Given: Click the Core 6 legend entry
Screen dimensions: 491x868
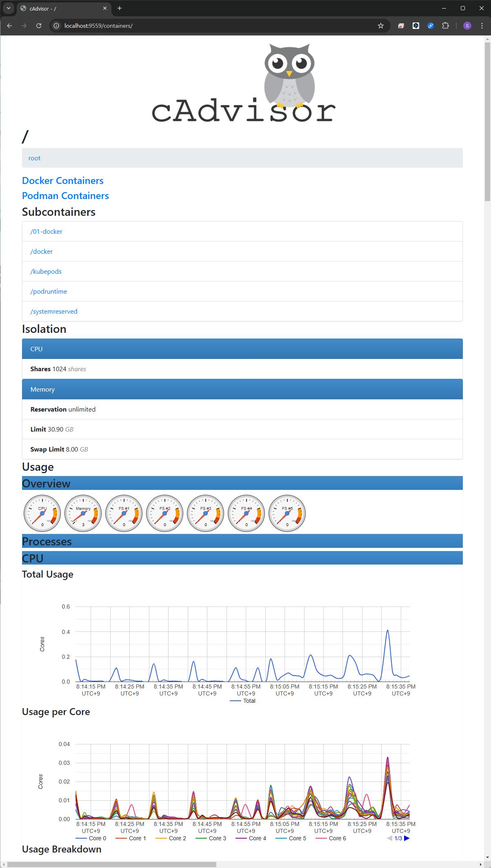Looking at the screenshot, I should point(331,838).
